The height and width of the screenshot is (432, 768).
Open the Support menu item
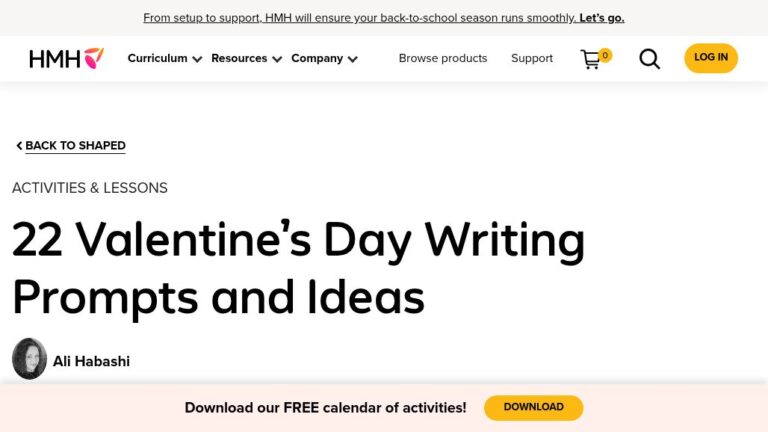pyautogui.click(x=532, y=58)
